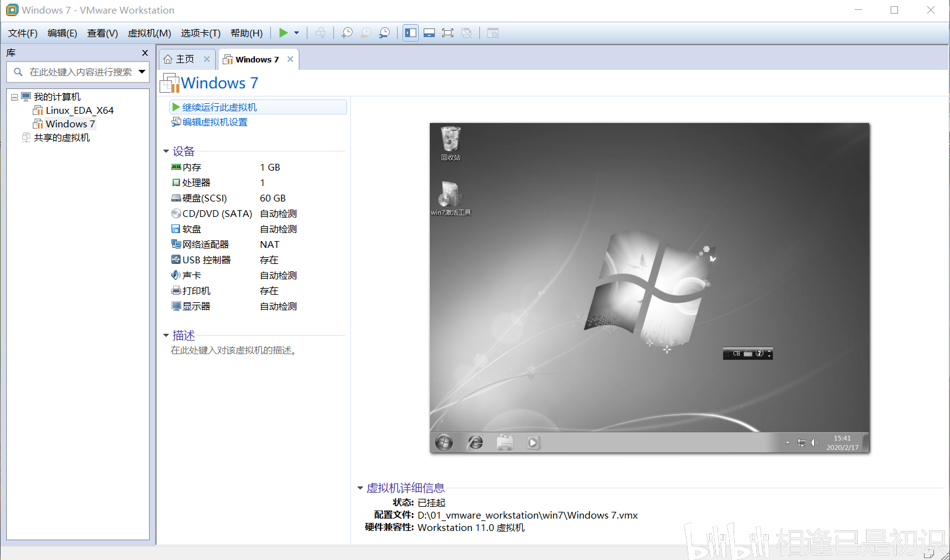Open the 虚拟机(M) menu
950x560 pixels.
[150, 33]
